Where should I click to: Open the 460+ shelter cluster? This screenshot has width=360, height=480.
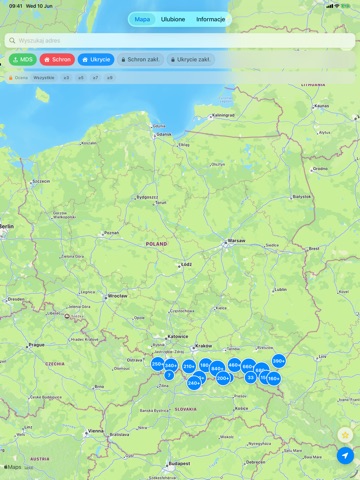click(x=235, y=365)
